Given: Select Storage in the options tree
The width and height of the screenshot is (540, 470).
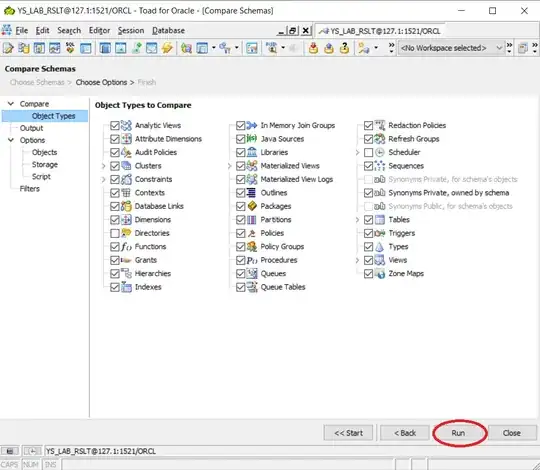Looking at the screenshot, I should (45, 165).
